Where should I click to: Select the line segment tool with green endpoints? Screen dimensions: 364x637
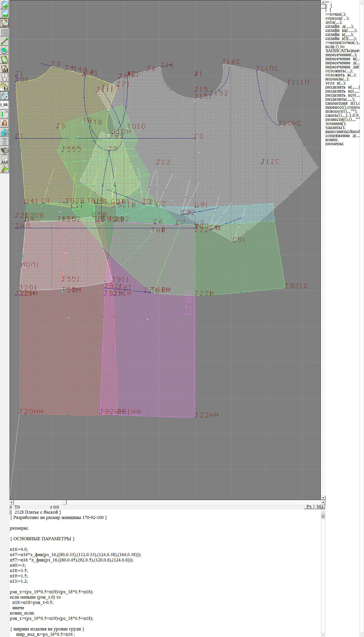click(x=5, y=41)
